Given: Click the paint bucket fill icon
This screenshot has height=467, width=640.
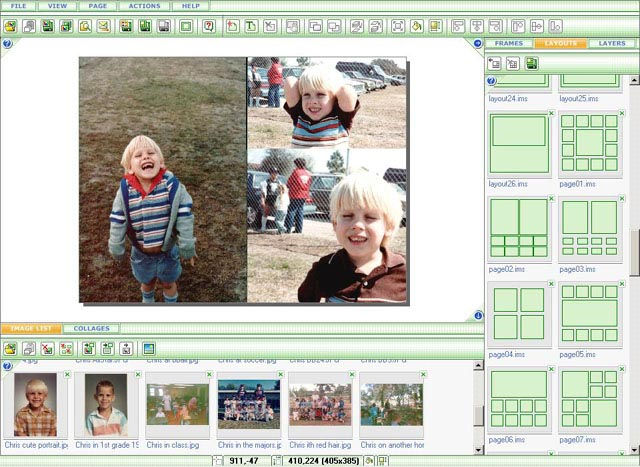Looking at the screenshot, I should [x=417, y=27].
